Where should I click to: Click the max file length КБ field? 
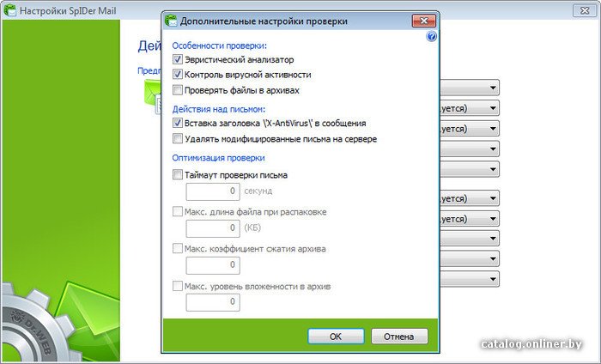[x=214, y=228]
